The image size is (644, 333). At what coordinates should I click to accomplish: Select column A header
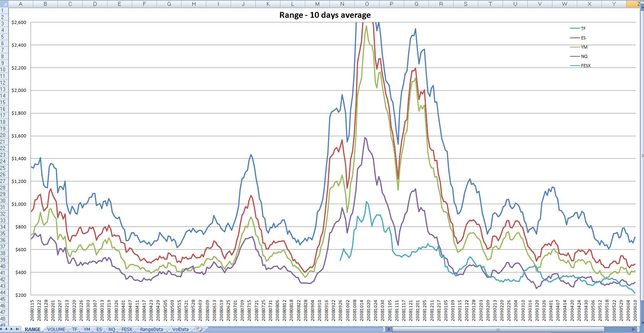coord(20,4)
